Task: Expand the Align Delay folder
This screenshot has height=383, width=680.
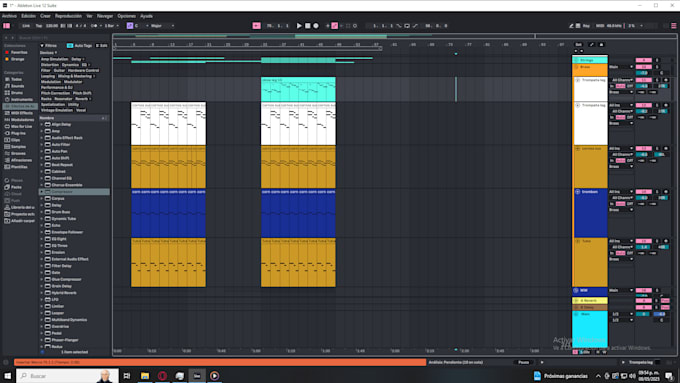Action: coord(42,124)
